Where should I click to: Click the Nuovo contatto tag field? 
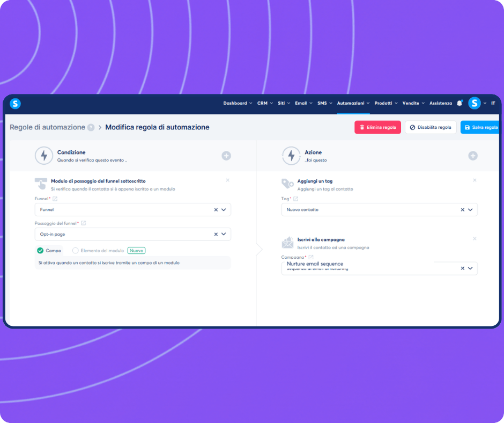click(x=379, y=210)
